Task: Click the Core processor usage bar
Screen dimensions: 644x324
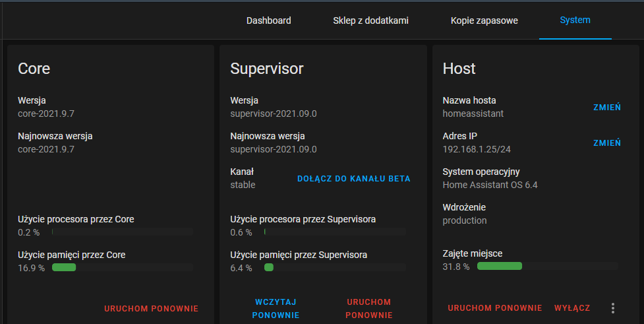Action: coord(123,232)
